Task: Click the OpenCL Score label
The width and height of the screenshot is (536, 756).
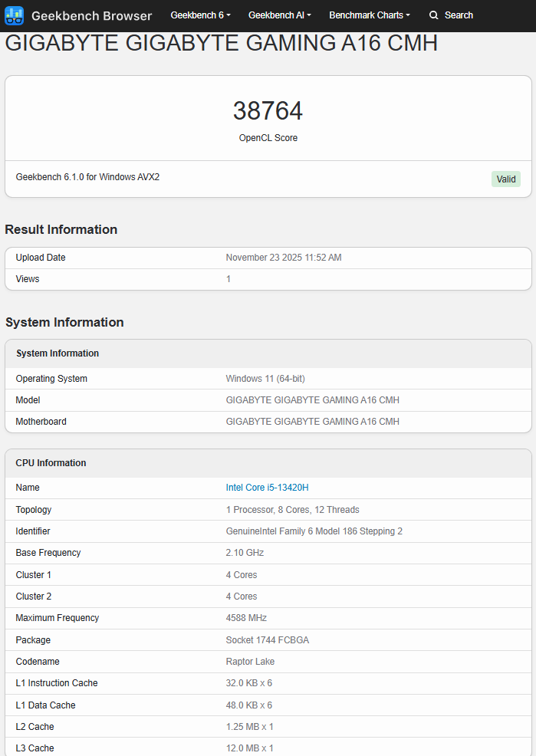Action: click(268, 138)
